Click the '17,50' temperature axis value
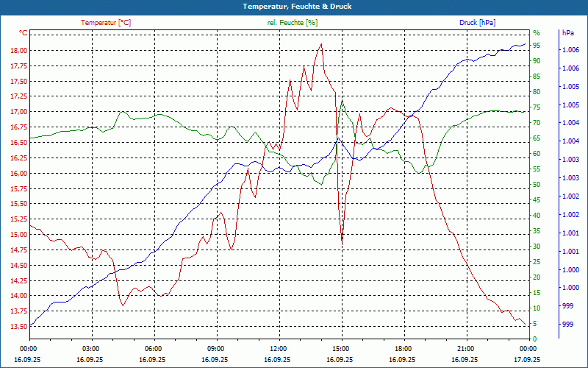 point(20,82)
